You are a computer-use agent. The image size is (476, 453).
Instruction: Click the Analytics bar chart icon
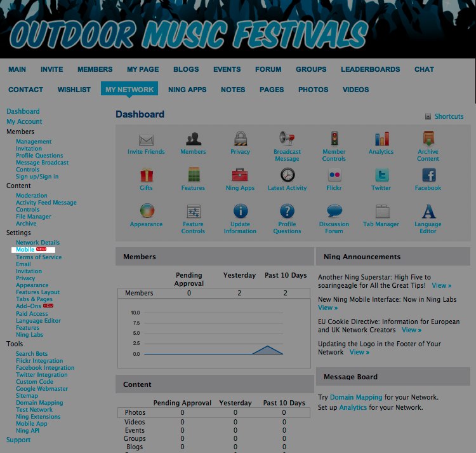click(381, 139)
